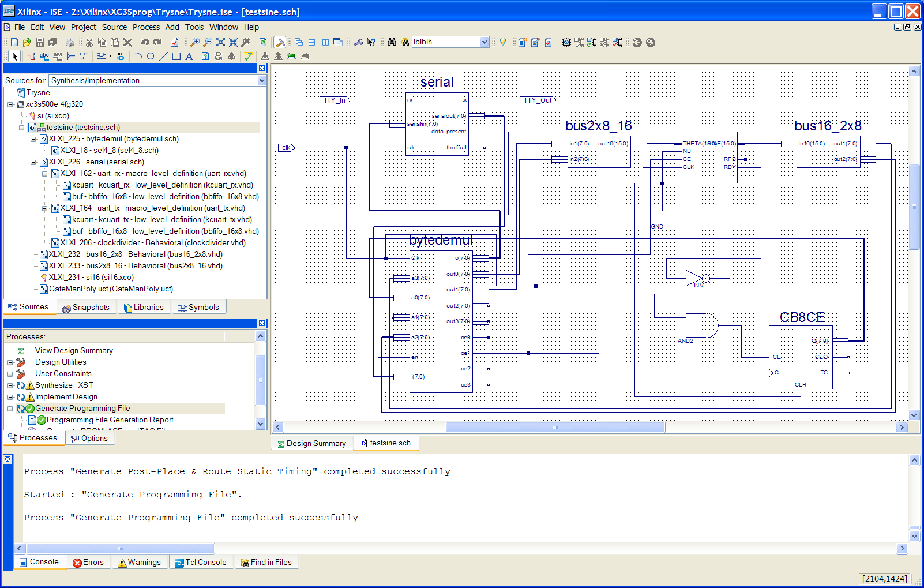This screenshot has height=588, width=924.
Task: Close the Sources panel
Action: (262, 68)
